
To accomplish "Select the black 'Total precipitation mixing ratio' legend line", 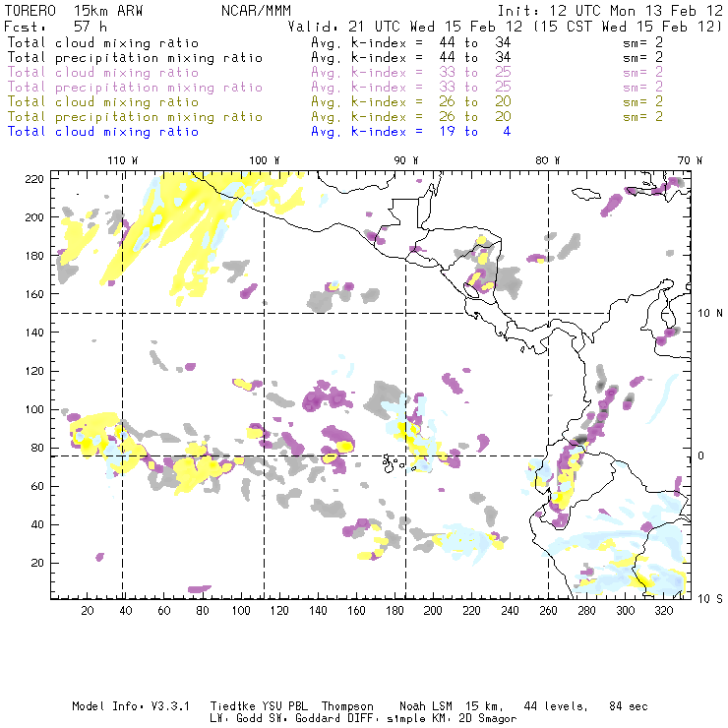I will pyautogui.click(x=135, y=58).
